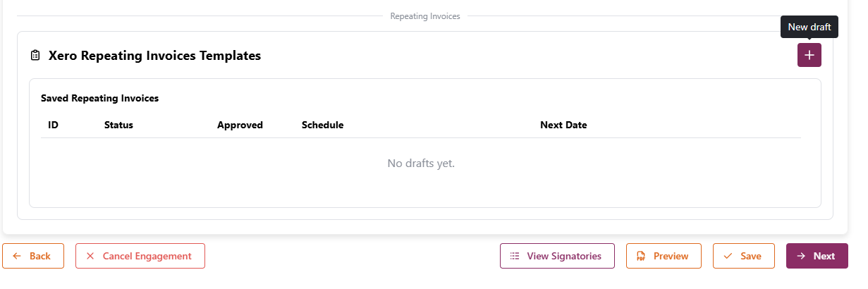
Task: Click the ID column header
Action: pyautogui.click(x=53, y=125)
